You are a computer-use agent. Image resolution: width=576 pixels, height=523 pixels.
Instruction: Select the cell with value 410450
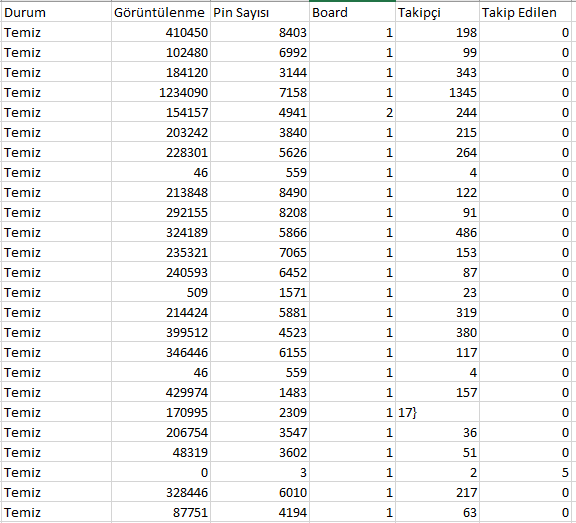point(161,32)
